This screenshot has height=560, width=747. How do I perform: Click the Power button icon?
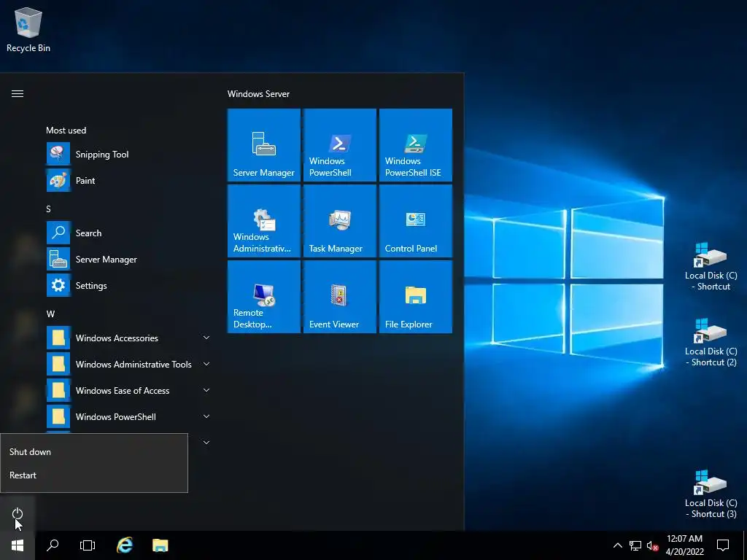pos(18,513)
